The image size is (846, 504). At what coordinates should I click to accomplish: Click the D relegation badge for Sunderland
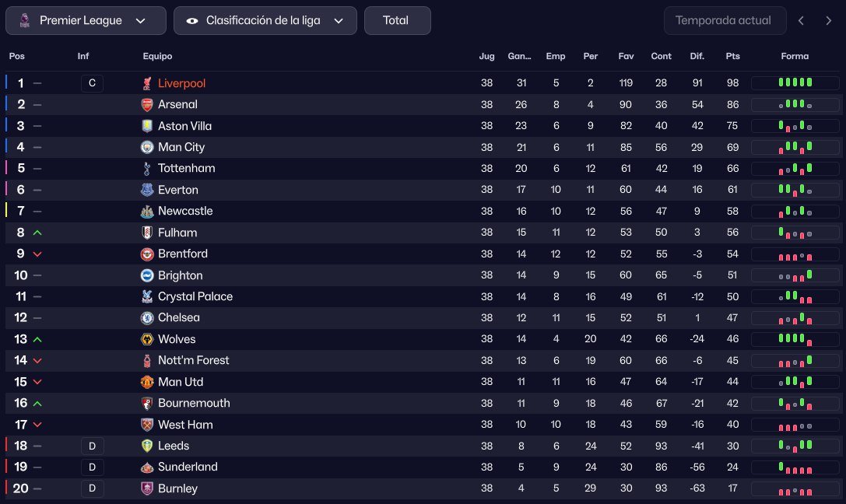click(92, 467)
